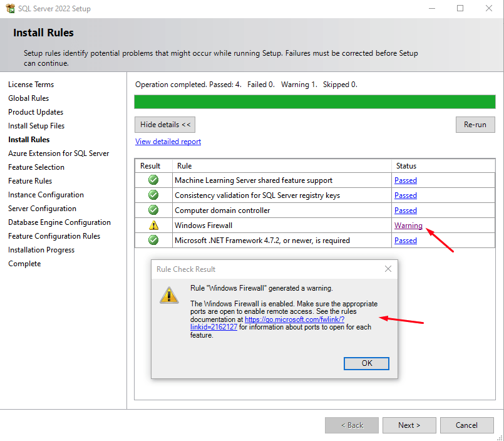Image resolution: width=504 pixels, height=441 pixels.
Task: Open Passed status for Computer domain controller
Action: 406,210
